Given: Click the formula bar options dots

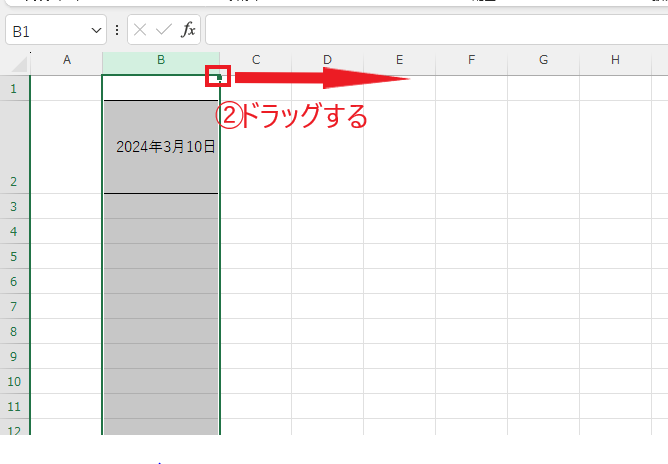Looking at the screenshot, I should [117, 30].
